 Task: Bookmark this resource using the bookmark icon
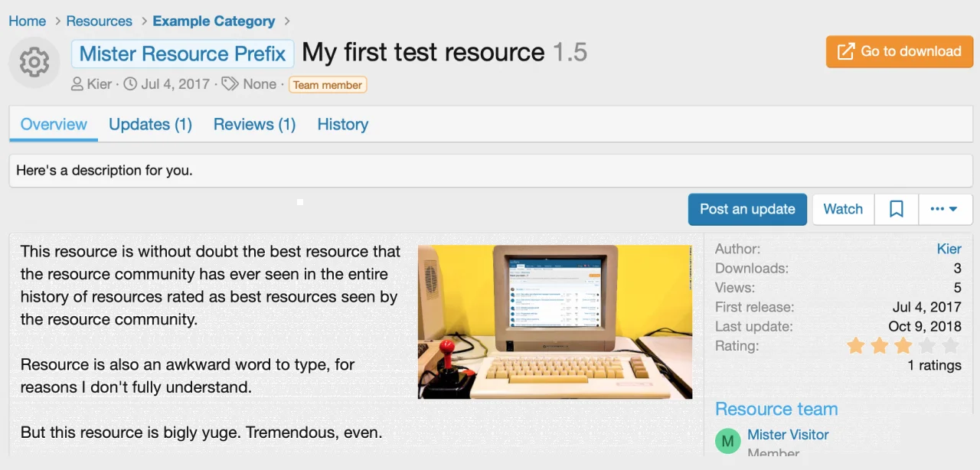coord(896,208)
